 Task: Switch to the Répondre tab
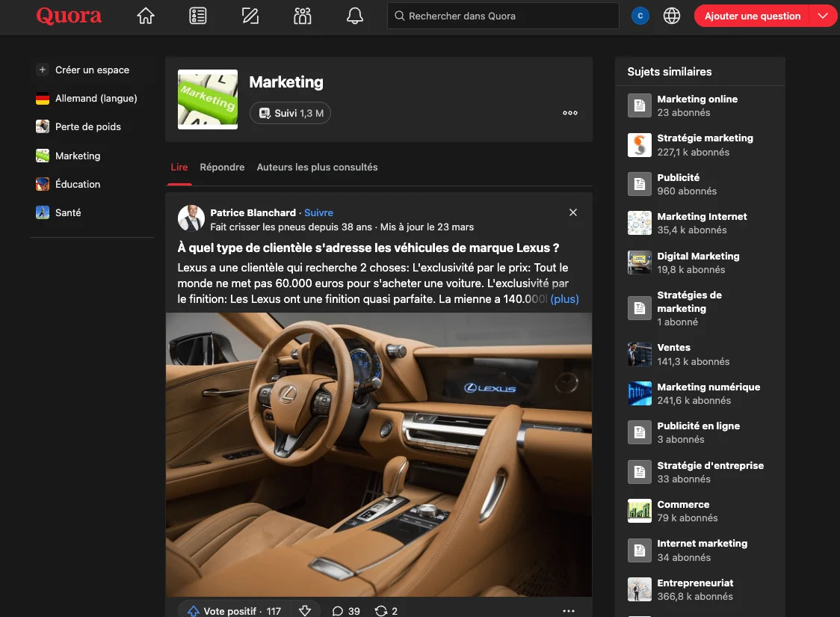222,168
